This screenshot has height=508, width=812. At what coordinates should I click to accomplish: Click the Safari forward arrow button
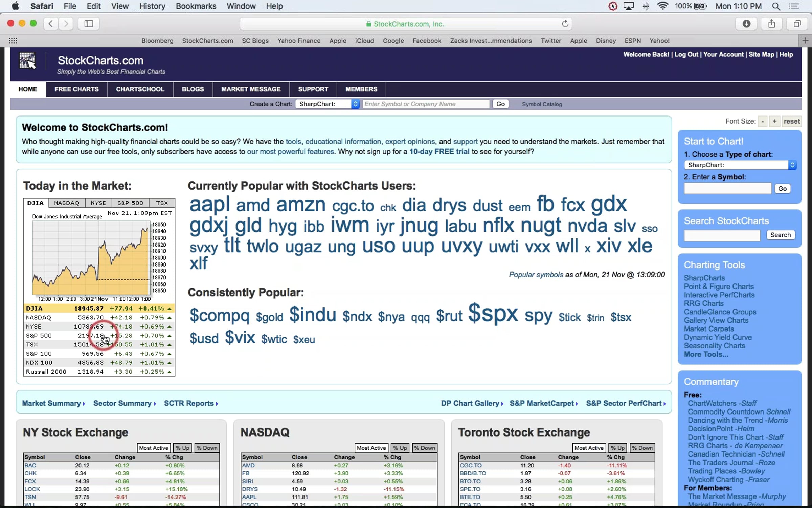[x=66, y=24]
